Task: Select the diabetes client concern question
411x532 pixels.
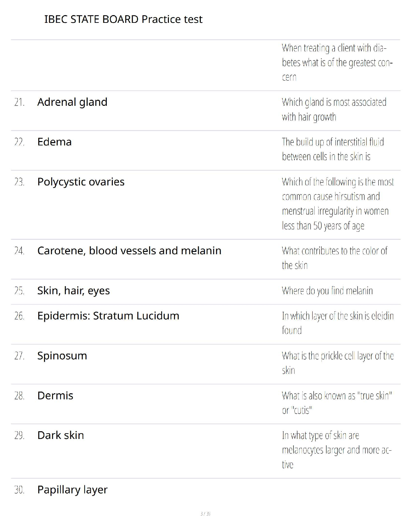Action: click(x=337, y=62)
